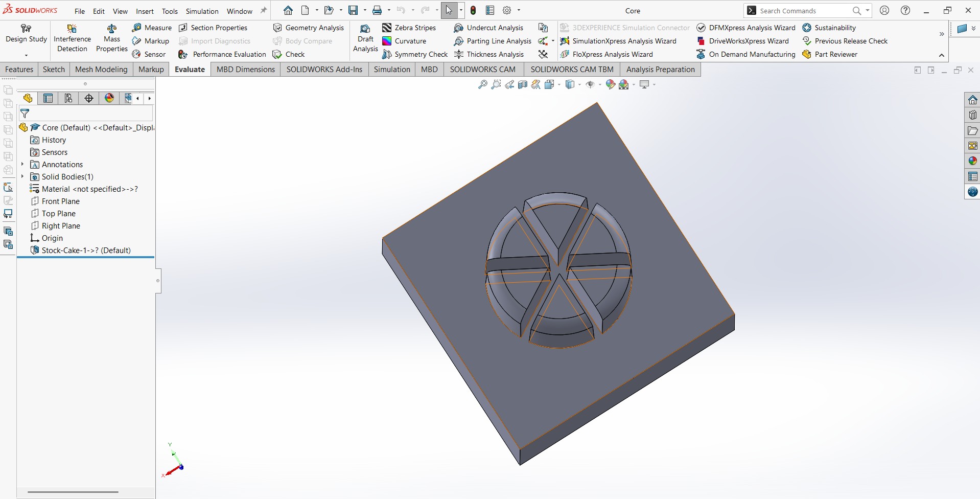Expand the Annotations tree node
This screenshot has height=499, width=980.
(22, 164)
